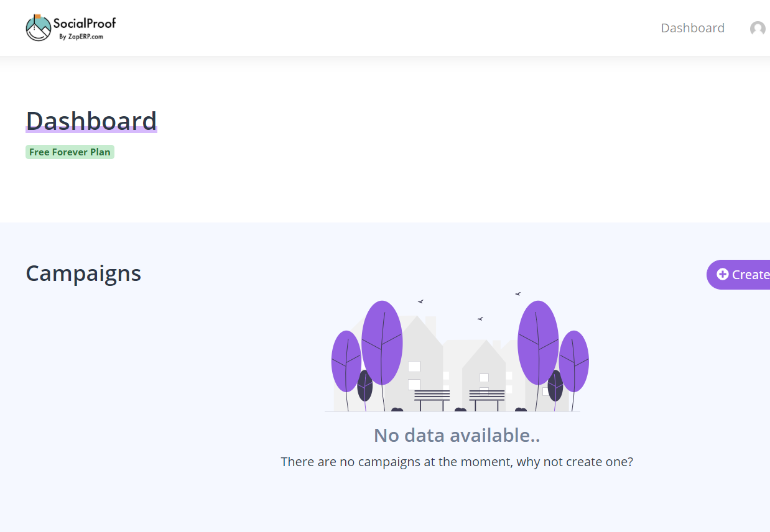Click the tall left purple tree illustration

coord(382,343)
